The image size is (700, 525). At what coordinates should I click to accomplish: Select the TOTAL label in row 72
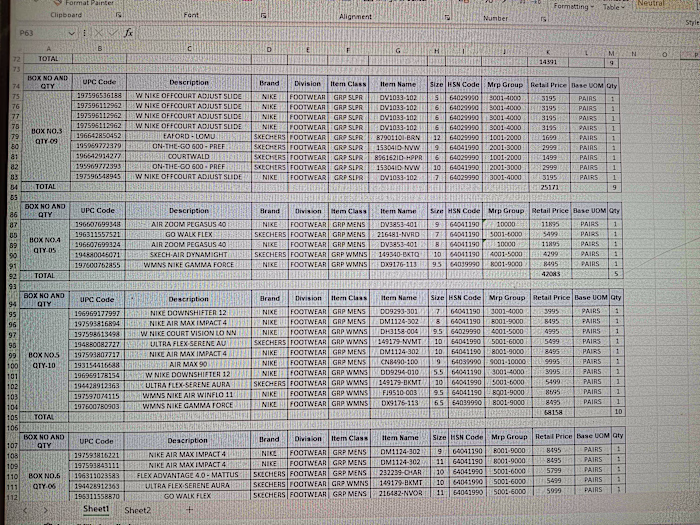pos(48,58)
